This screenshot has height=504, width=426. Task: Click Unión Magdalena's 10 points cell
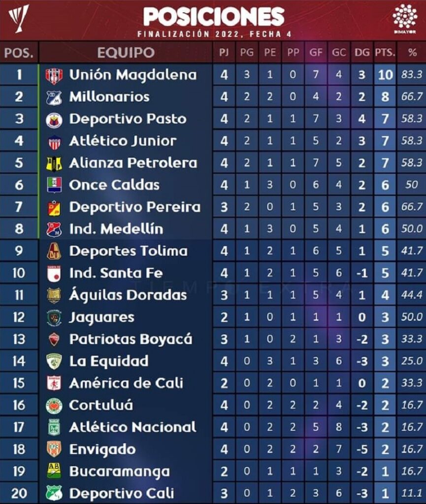click(x=385, y=75)
